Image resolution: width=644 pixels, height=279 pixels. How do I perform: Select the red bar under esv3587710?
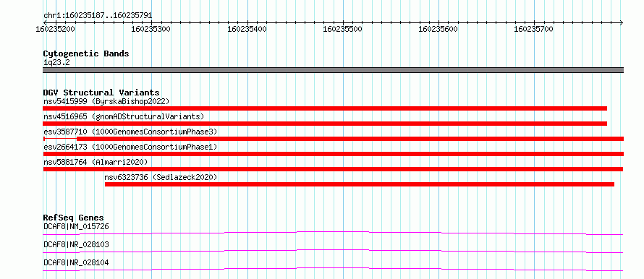(x=334, y=139)
